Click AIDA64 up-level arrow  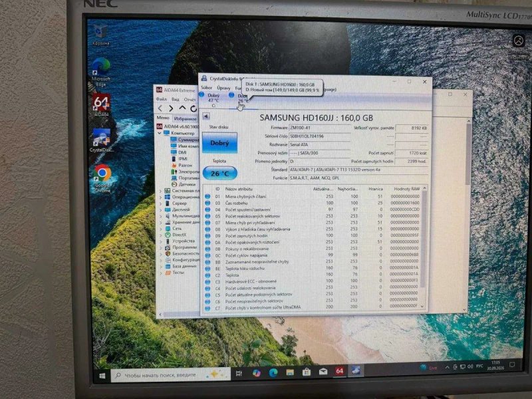click(x=182, y=108)
